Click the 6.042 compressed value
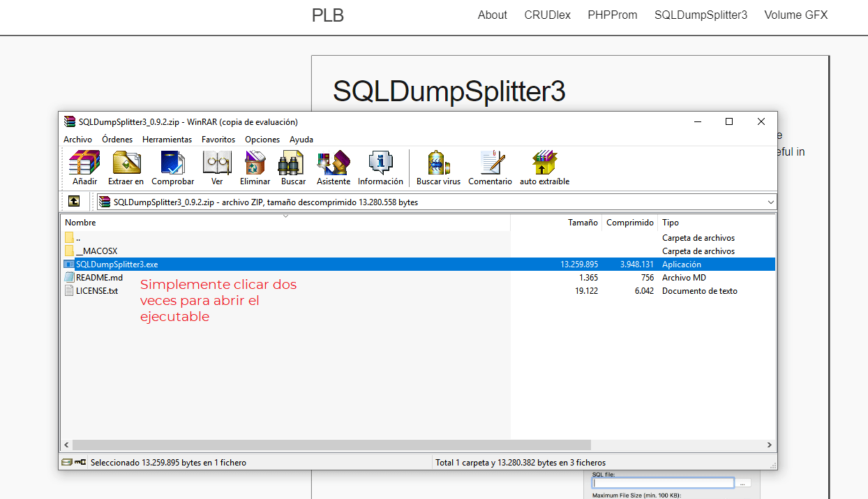Viewport: 868px width, 499px height. coord(643,291)
